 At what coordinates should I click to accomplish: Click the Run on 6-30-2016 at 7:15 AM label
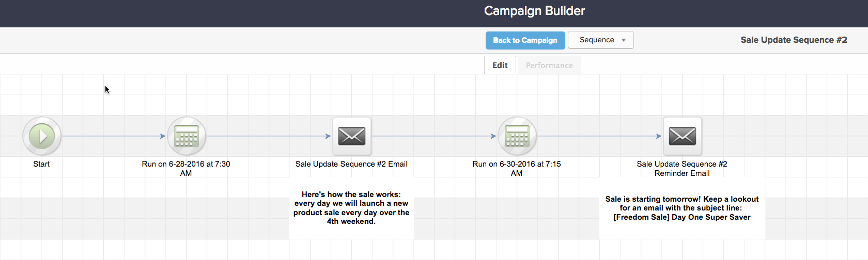517,169
